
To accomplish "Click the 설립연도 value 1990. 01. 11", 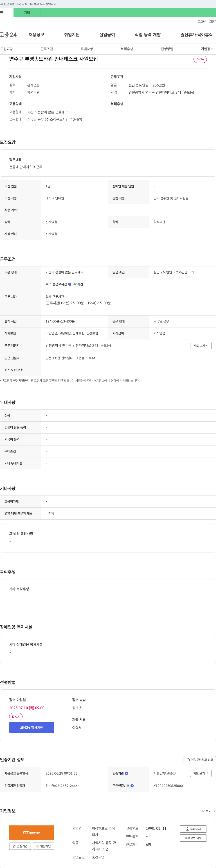I will [156, 829].
